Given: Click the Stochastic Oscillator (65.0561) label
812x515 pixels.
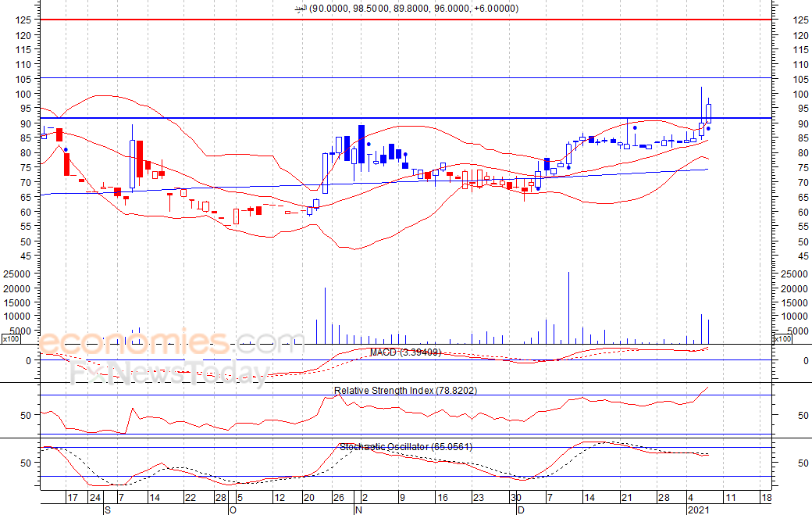Looking at the screenshot, I should tap(406, 446).
